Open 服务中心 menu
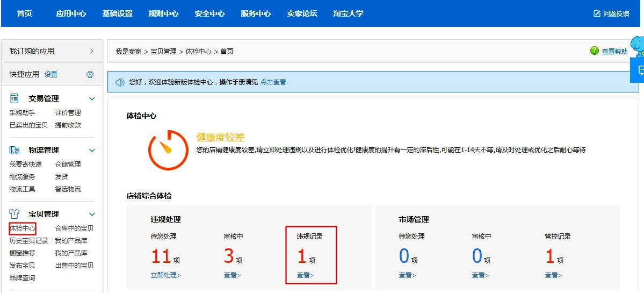The image size is (644, 293). pyautogui.click(x=256, y=13)
